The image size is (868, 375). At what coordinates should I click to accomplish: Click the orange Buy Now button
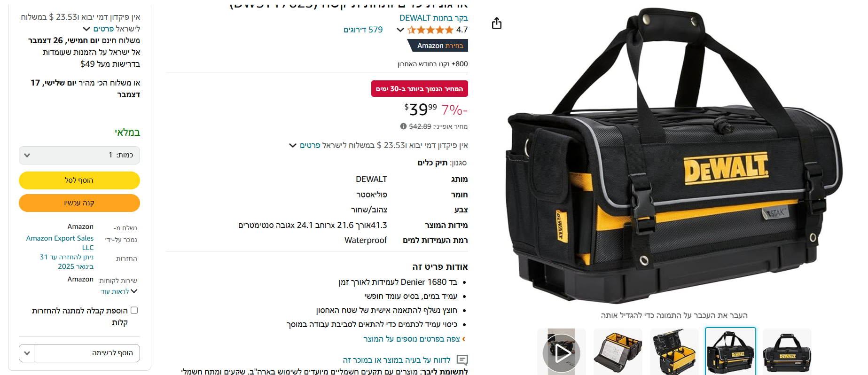(x=79, y=203)
